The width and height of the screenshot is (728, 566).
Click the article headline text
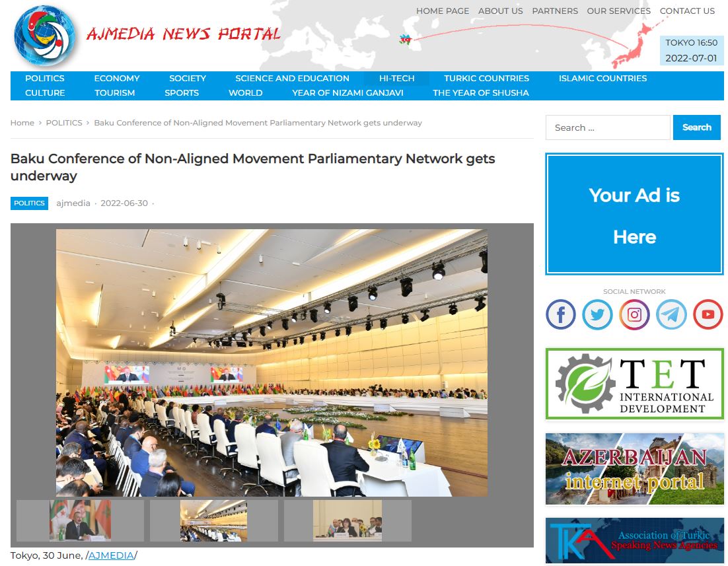[252, 167]
